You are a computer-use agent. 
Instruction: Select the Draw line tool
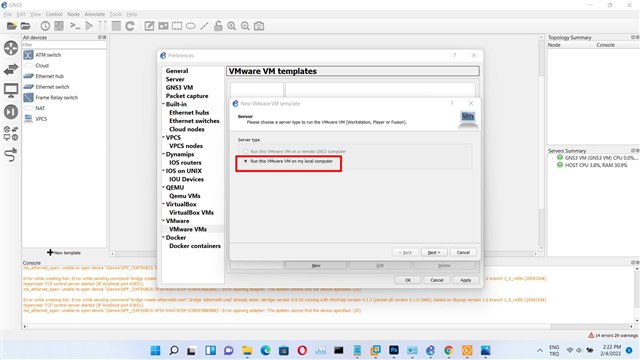[204, 26]
